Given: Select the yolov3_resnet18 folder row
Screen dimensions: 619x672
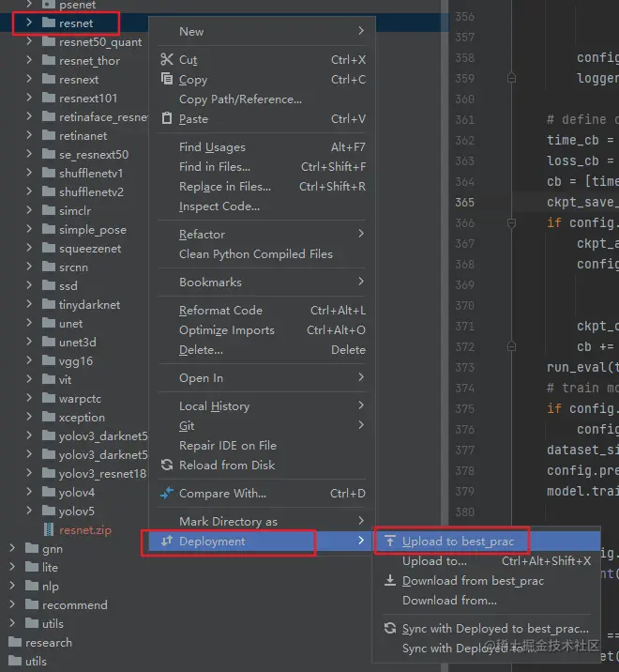Looking at the screenshot, I should [74, 473].
